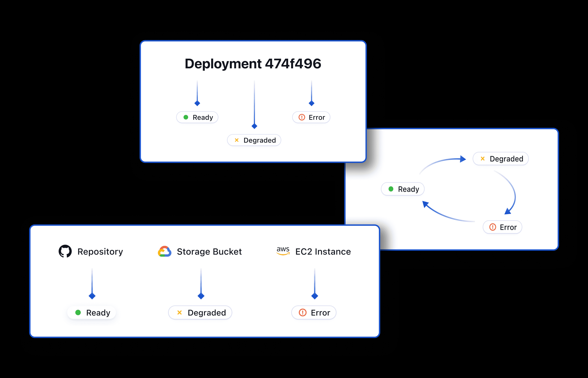Click the green dot in Deployment's Ready badge
Image resolution: width=588 pixels, height=378 pixels.
186,117
